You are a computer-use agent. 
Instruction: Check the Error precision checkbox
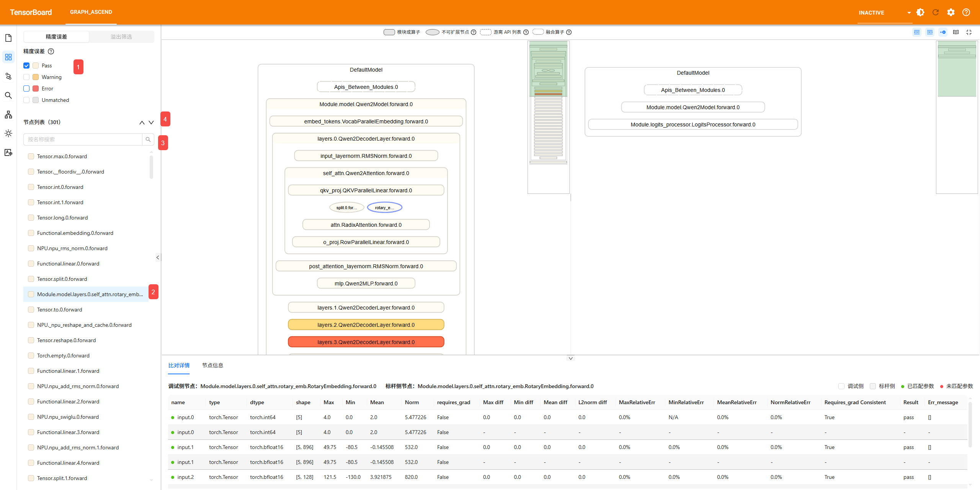(26, 88)
